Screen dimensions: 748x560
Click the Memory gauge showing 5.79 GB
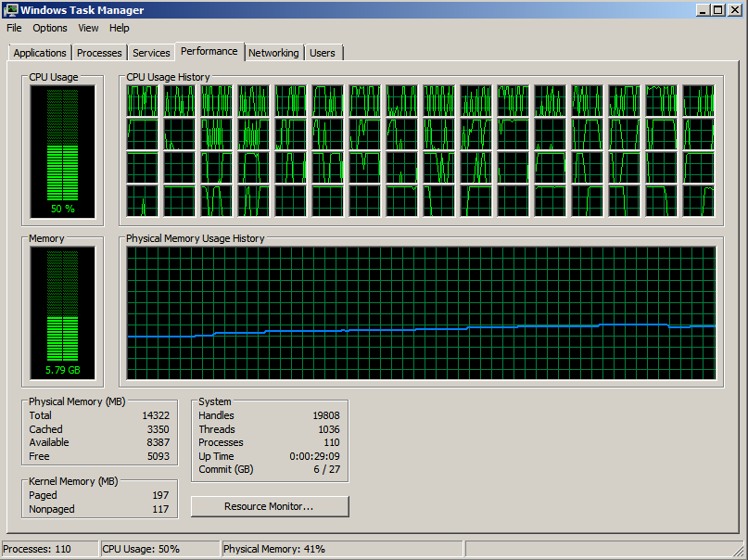click(x=62, y=311)
